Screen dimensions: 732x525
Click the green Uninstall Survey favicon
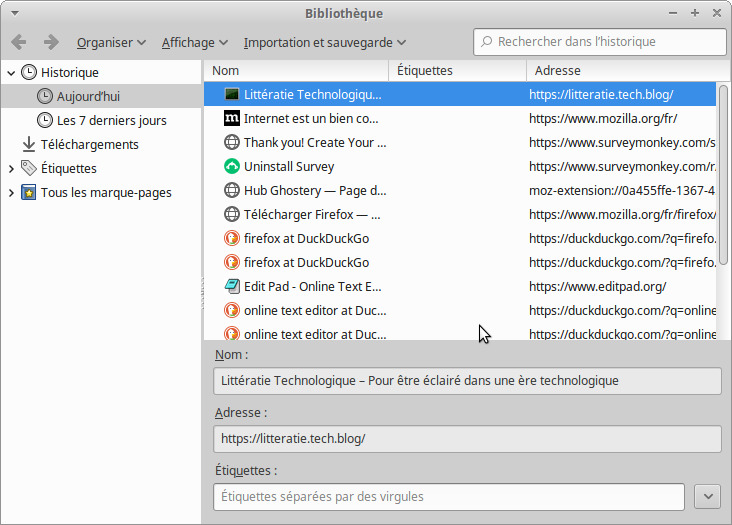click(x=232, y=166)
